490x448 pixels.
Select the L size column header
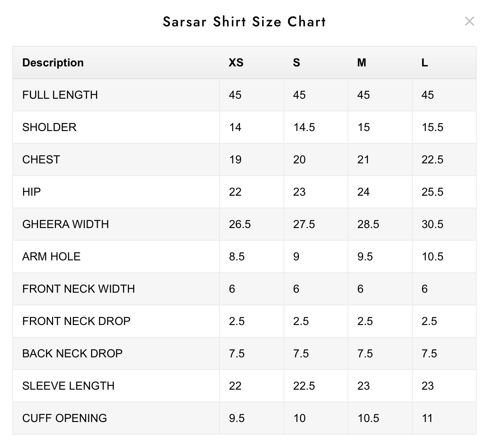click(x=425, y=63)
